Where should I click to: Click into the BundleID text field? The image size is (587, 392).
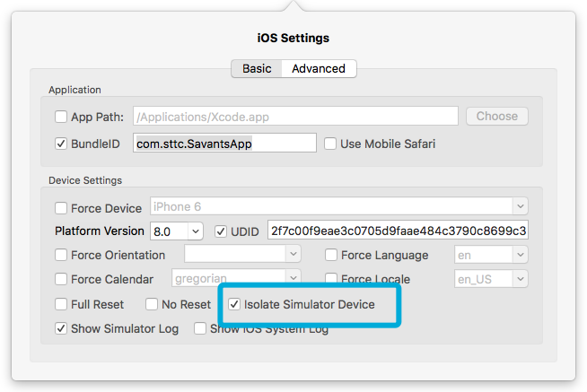coord(224,143)
